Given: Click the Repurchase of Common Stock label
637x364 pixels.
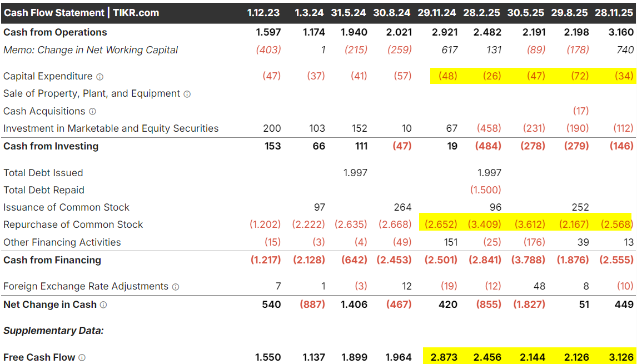Looking at the screenshot, I should 73,225.
